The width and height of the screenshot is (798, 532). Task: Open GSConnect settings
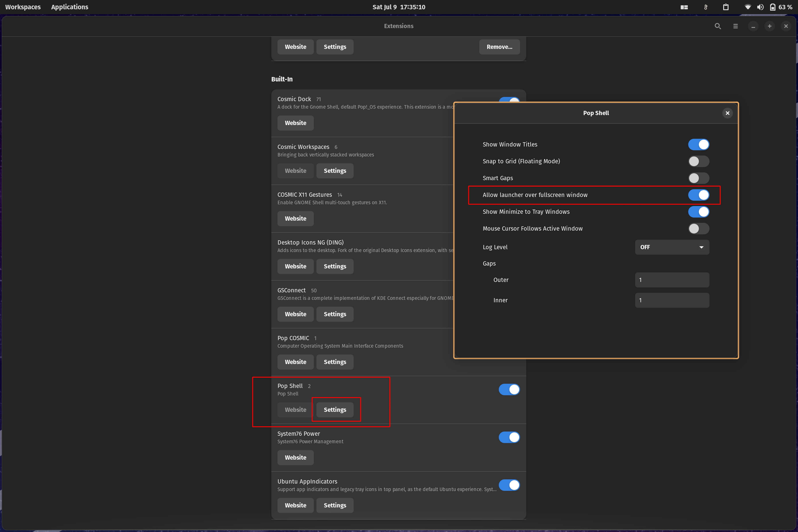(x=335, y=314)
